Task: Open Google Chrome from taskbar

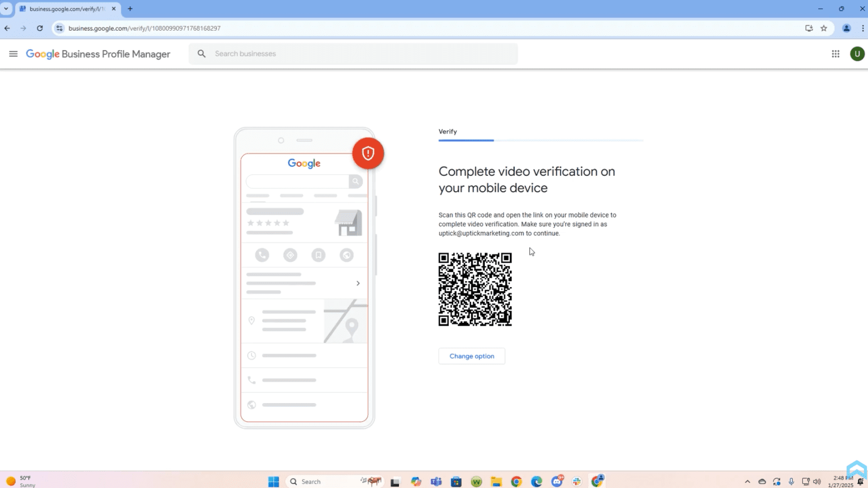Action: coord(517,482)
